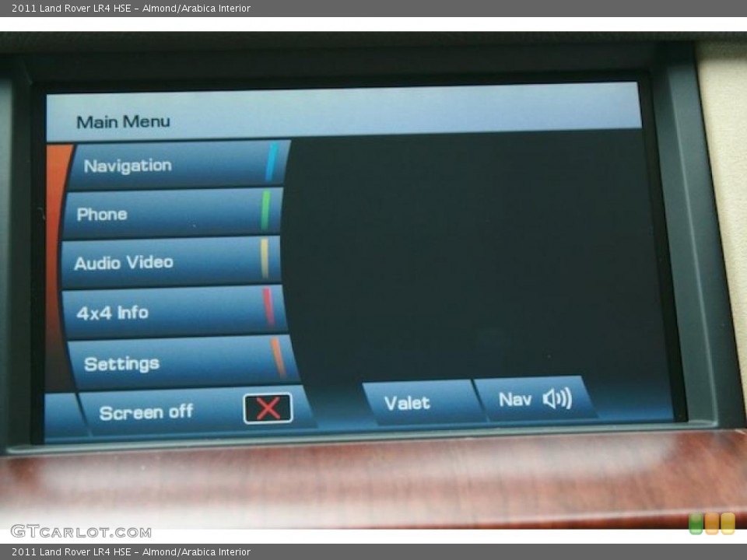Open Settings from the Main Menu
The height and width of the screenshot is (560, 747).
pos(184,363)
